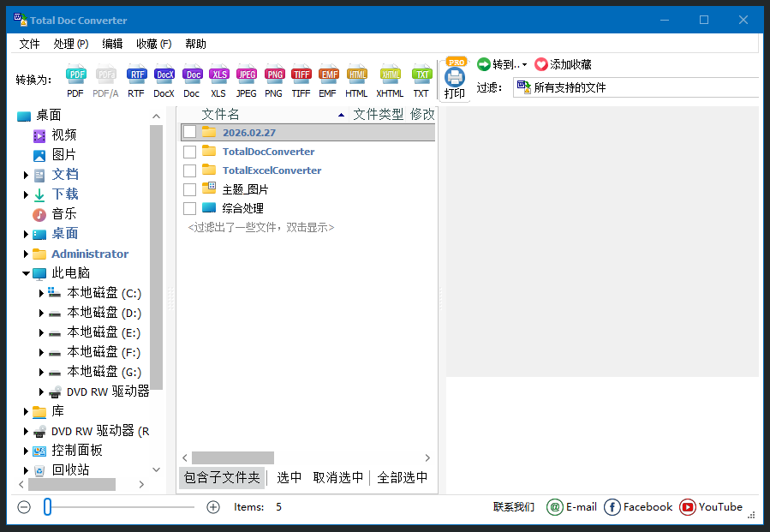Expand the 本地磁盘 (C:) drive node
Screen dimensions: 770x532
41,293
